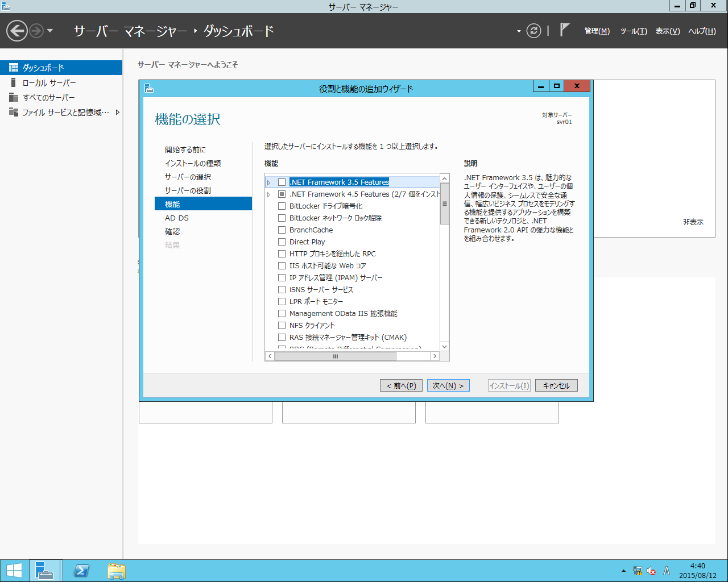Go to AD DS wizard step

[177, 218]
